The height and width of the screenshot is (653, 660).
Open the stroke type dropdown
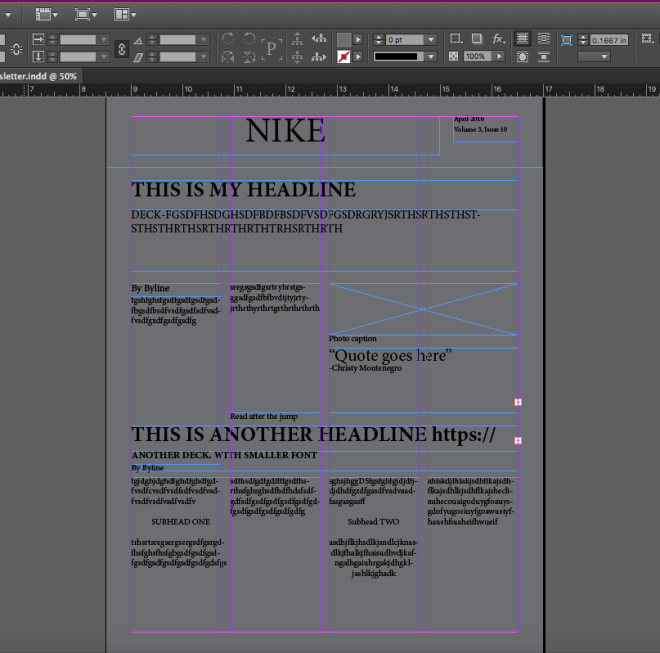click(431, 56)
